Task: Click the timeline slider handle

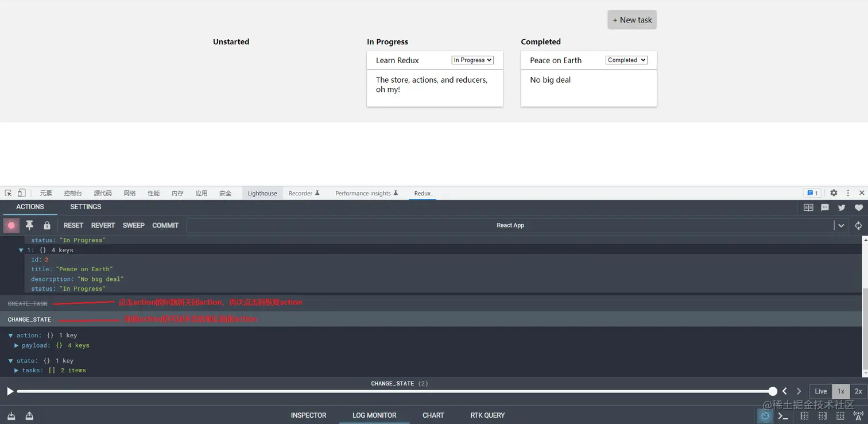Action: tap(773, 391)
